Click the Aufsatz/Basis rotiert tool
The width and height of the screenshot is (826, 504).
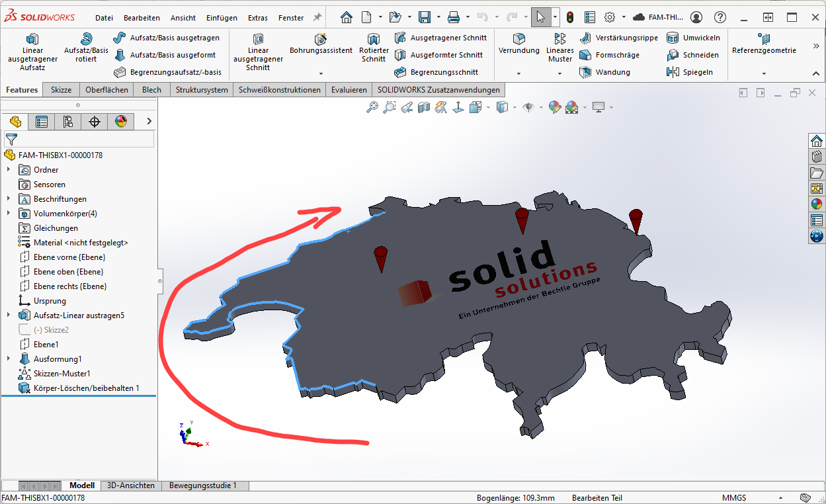point(86,40)
